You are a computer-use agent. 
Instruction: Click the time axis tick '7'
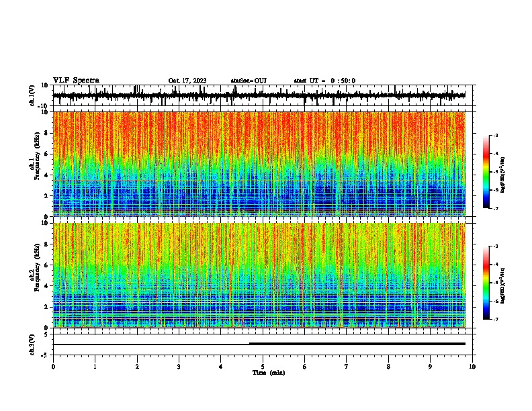coord(347,367)
